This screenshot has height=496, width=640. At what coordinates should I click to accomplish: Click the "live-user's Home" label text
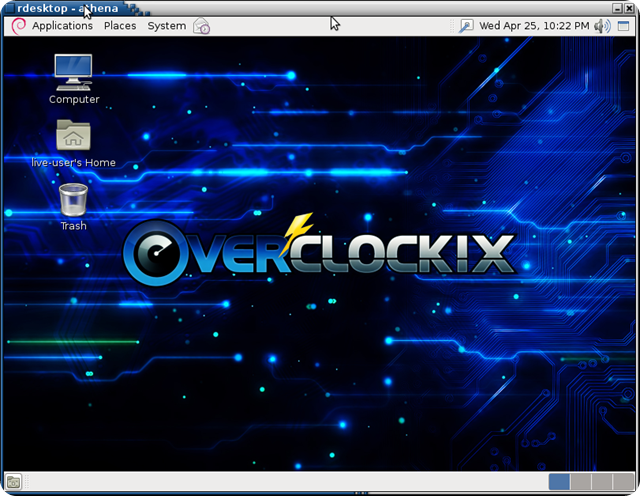point(73,162)
